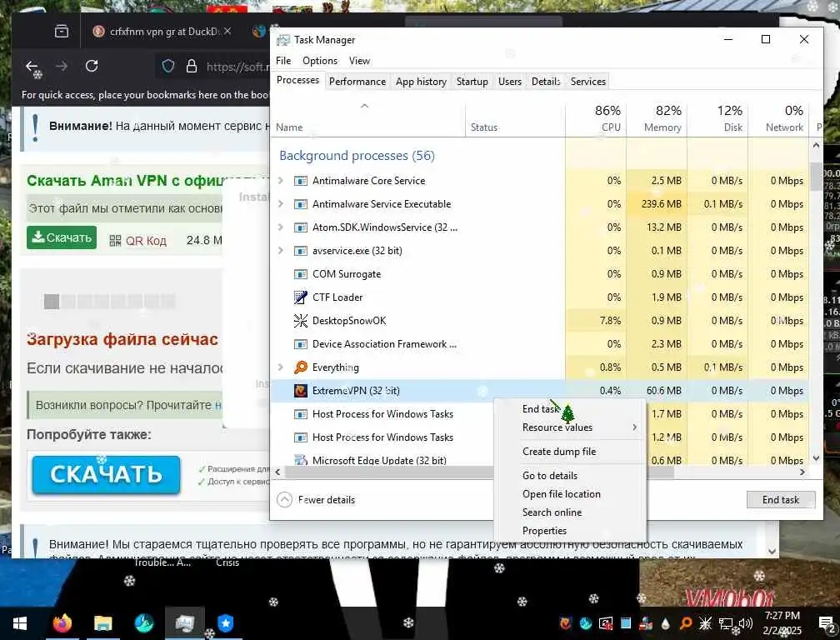The width and height of the screenshot is (840, 640).
Task: Choose Go to details in context menu
Action: click(x=570, y=476)
